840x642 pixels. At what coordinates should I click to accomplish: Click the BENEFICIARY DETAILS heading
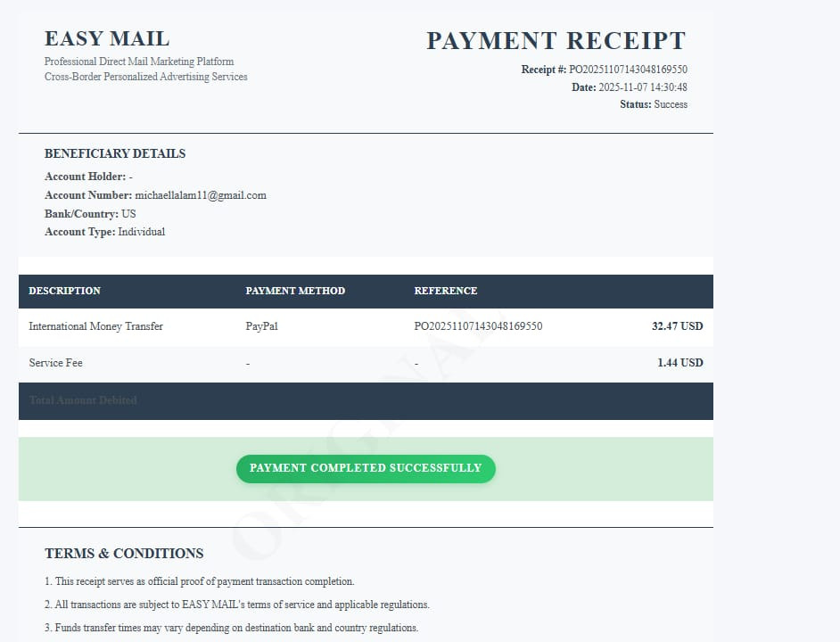(x=115, y=153)
